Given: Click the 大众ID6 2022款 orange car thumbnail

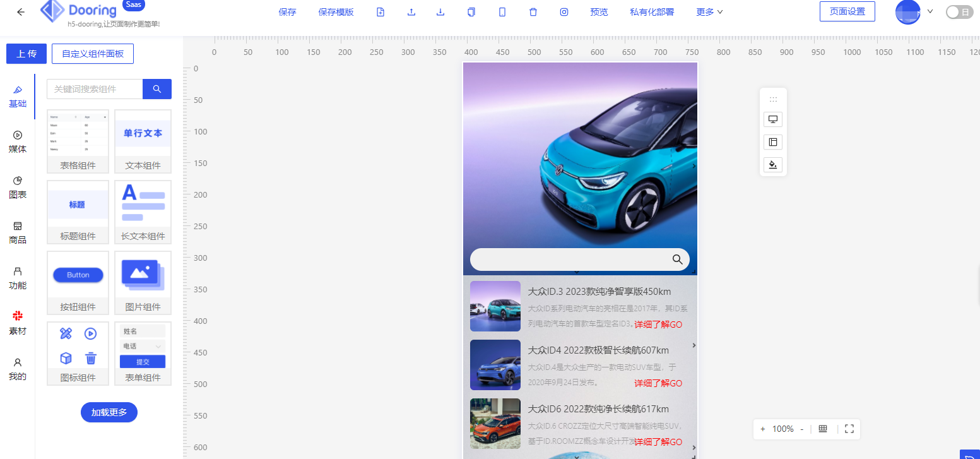Looking at the screenshot, I should pyautogui.click(x=495, y=424).
